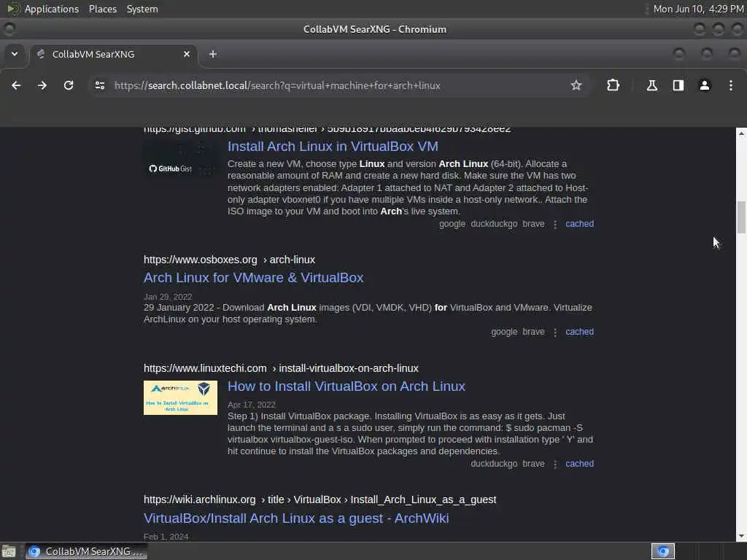Open a new browser tab

tap(213, 54)
